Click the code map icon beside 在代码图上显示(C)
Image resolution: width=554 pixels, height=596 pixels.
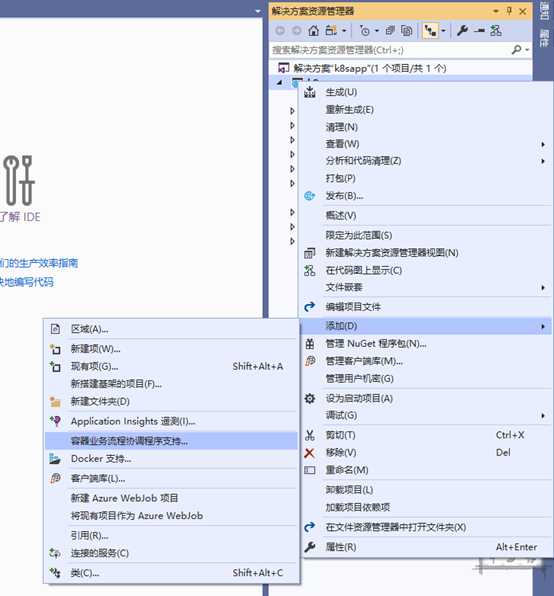tap(310, 270)
